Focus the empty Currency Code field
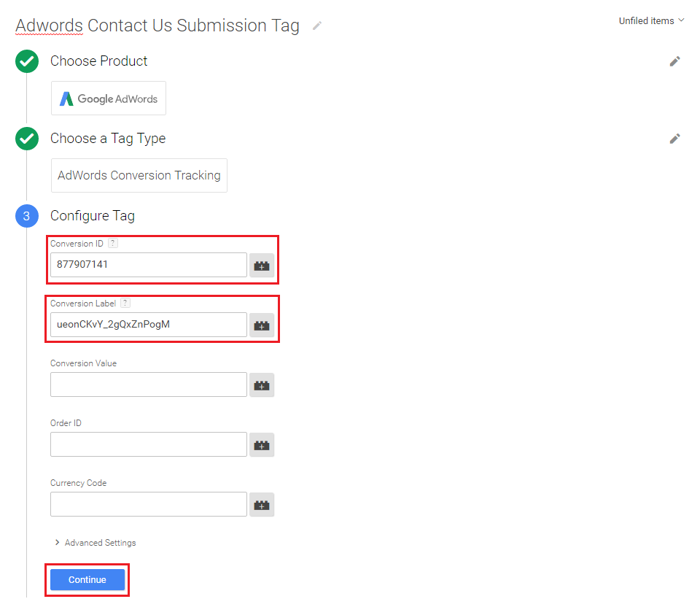The height and width of the screenshot is (599, 700). (x=149, y=504)
